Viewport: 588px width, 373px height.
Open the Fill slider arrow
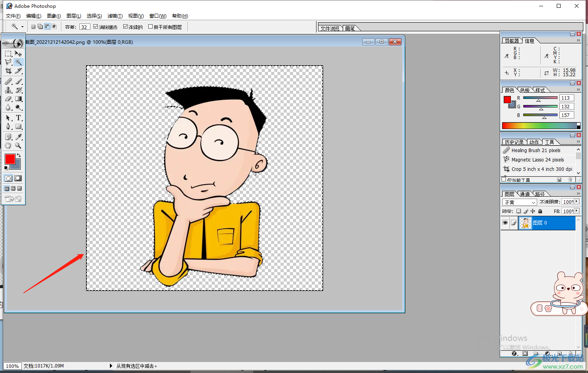click(x=577, y=211)
